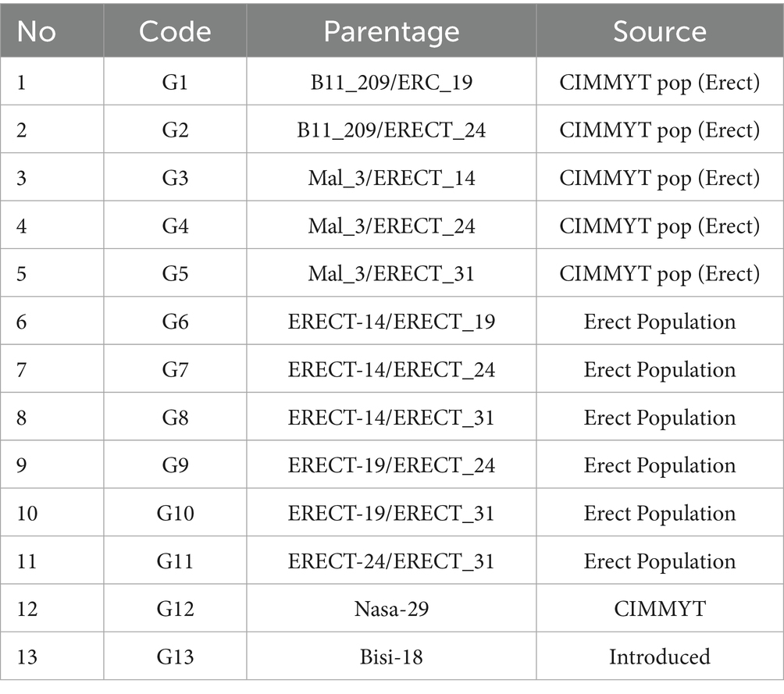Select the ERECT-19/ERECT_24 cell
The image size is (784, 694).
coord(391,465)
